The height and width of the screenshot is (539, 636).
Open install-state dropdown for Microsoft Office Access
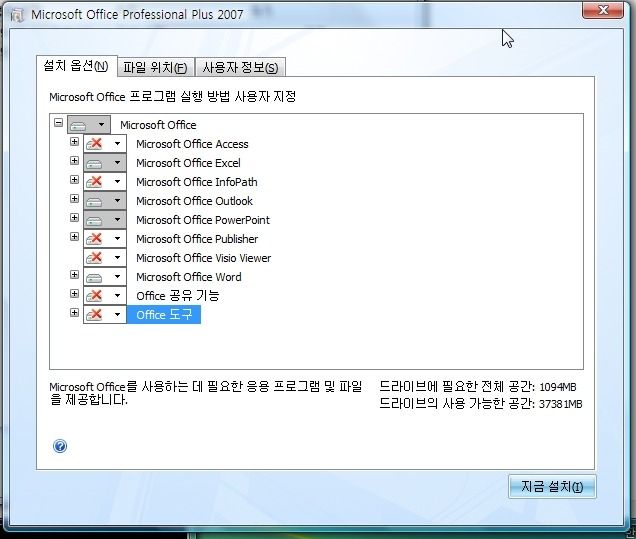click(105, 144)
